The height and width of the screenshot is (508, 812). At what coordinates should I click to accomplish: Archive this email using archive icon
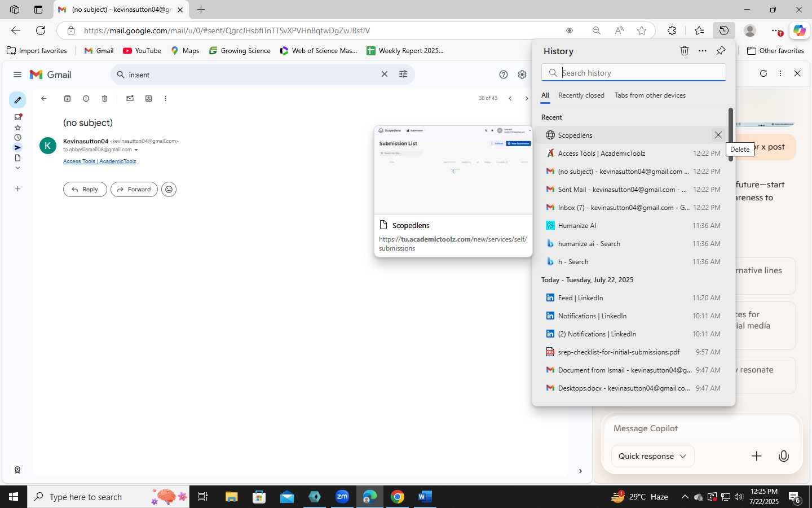[67, 98]
